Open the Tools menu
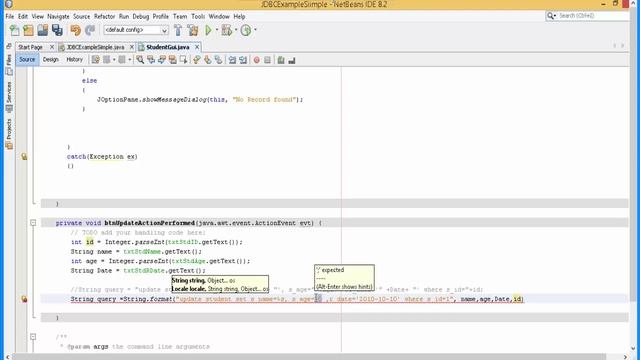 click(198, 16)
